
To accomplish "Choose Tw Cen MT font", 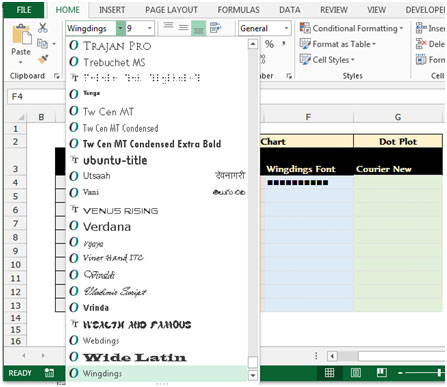I will pos(157,111).
